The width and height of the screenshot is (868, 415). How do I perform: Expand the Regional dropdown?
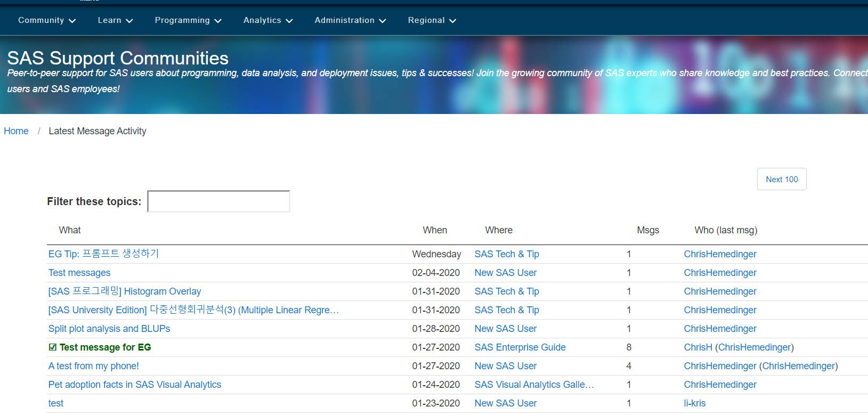tap(432, 20)
